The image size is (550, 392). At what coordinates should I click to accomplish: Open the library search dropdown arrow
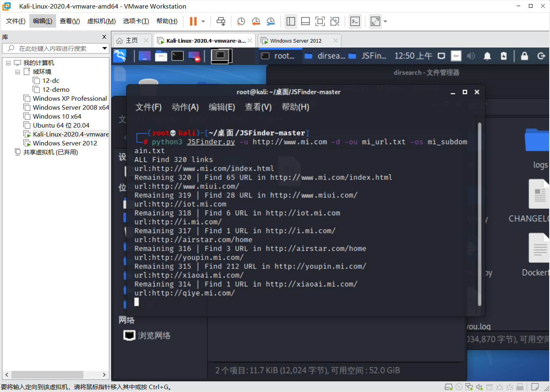click(x=104, y=48)
